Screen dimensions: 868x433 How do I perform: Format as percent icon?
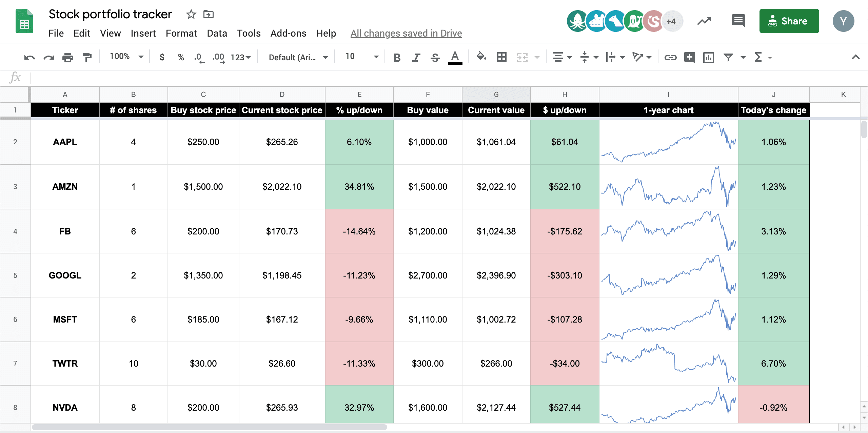tap(181, 57)
